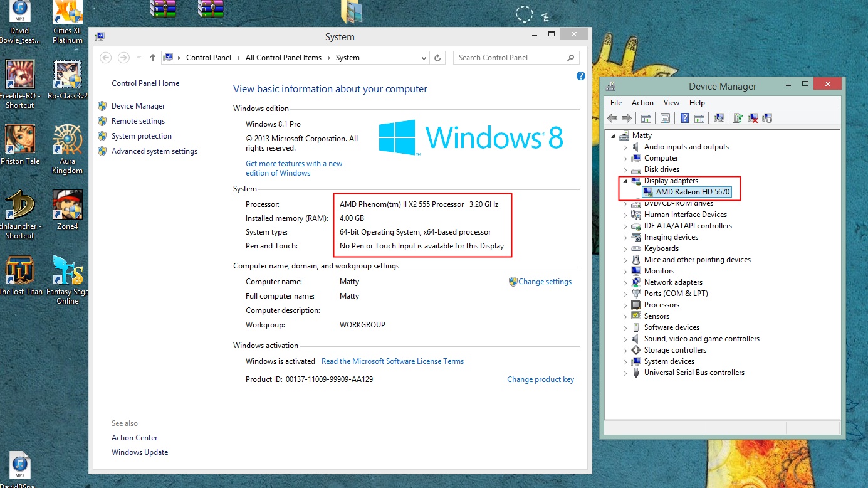Open Device Manager link in System sidebar
The height and width of the screenshot is (488, 868).
click(139, 106)
